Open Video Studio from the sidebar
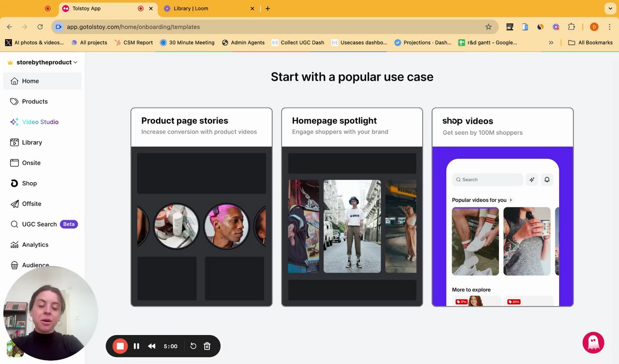The image size is (619, 364). pos(40,122)
